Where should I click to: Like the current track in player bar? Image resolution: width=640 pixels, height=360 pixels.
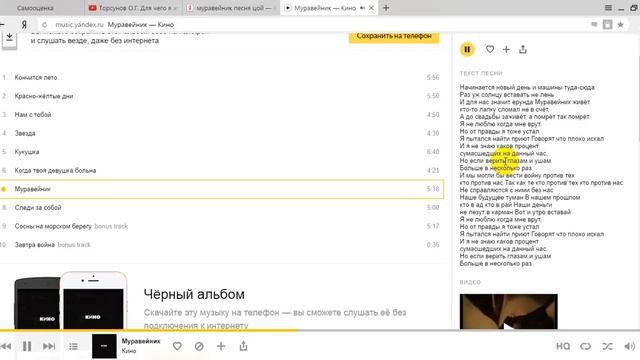[x=177, y=346]
